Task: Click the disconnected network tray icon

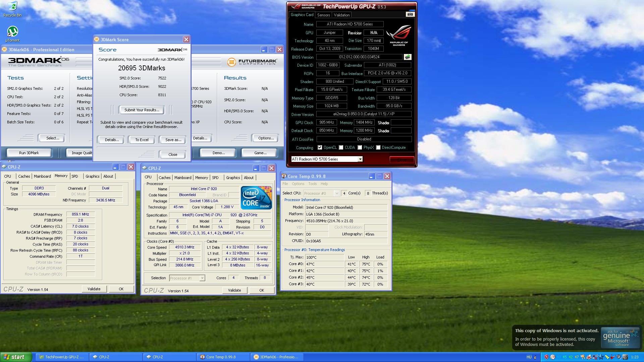Action: 595,357
